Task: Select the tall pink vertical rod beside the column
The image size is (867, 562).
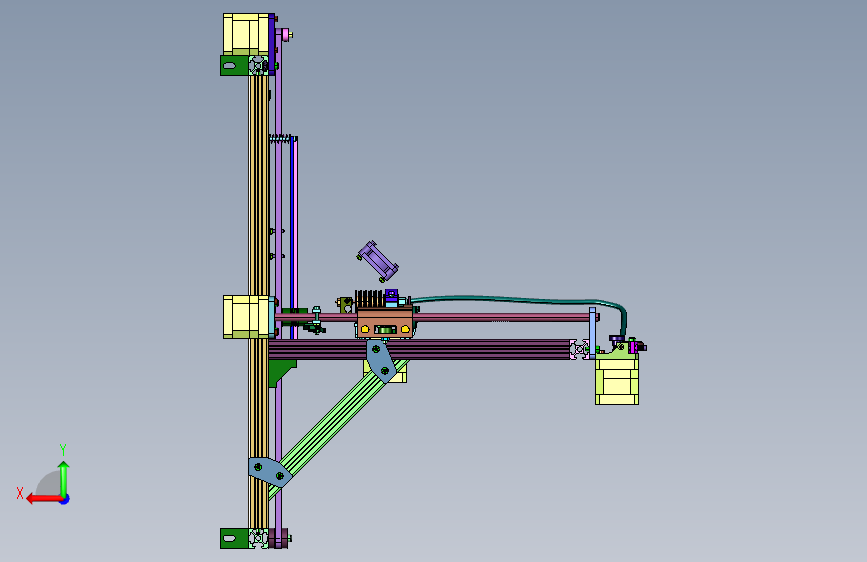Action: coord(295,238)
